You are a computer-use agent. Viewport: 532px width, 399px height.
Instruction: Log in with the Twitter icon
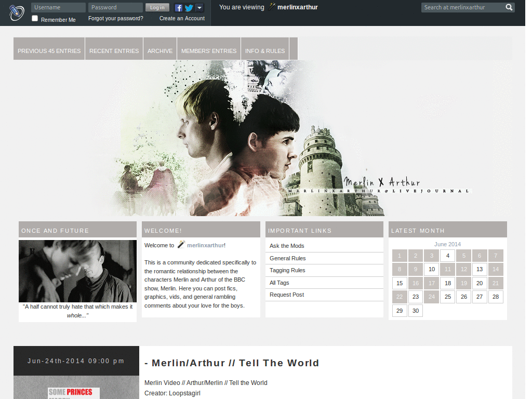(189, 8)
